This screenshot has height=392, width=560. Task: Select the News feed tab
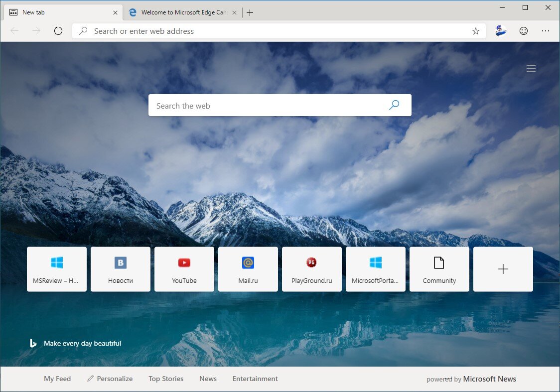(x=208, y=379)
